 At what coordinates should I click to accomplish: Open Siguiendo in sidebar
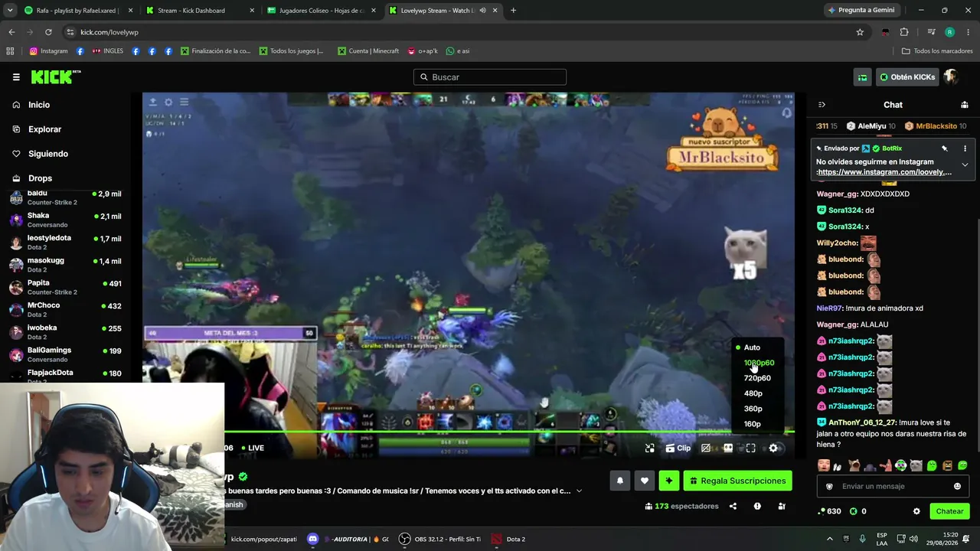click(47, 154)
